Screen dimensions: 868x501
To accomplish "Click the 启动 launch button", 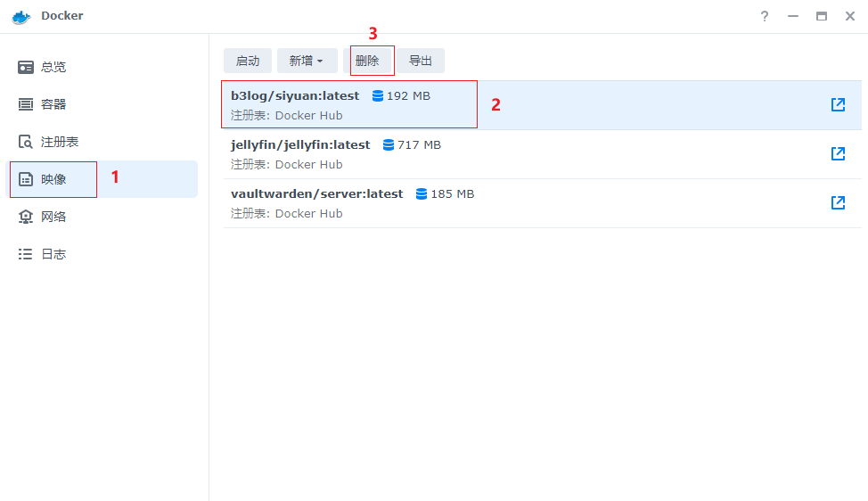I will pos(248,61).
